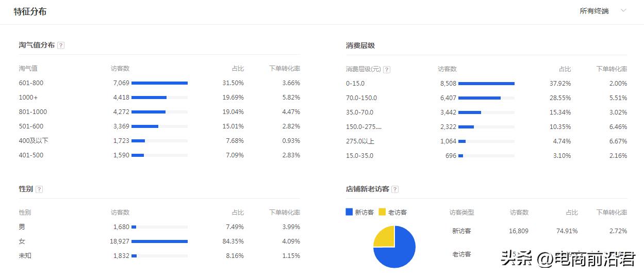Select the 501-600 row label
Image resolution: width=644 pixels, height=275 pixels.
(x=31, y=126)
